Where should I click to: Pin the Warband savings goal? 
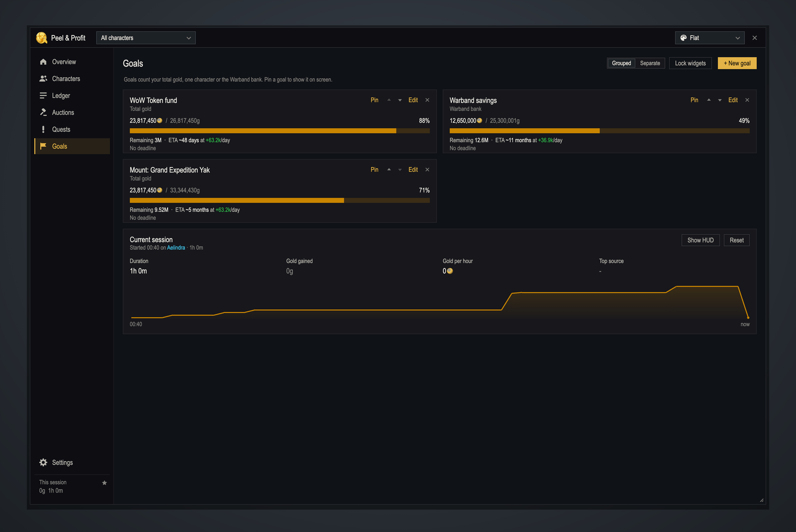695,100
